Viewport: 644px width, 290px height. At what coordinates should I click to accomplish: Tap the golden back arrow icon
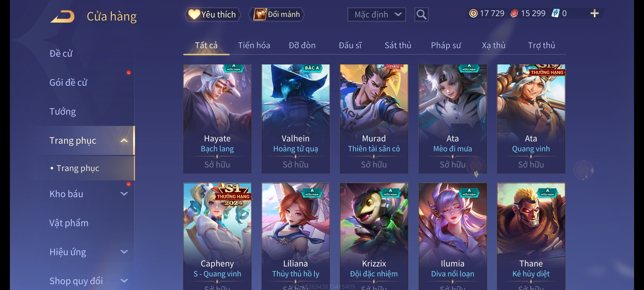[x=62, y=16]
